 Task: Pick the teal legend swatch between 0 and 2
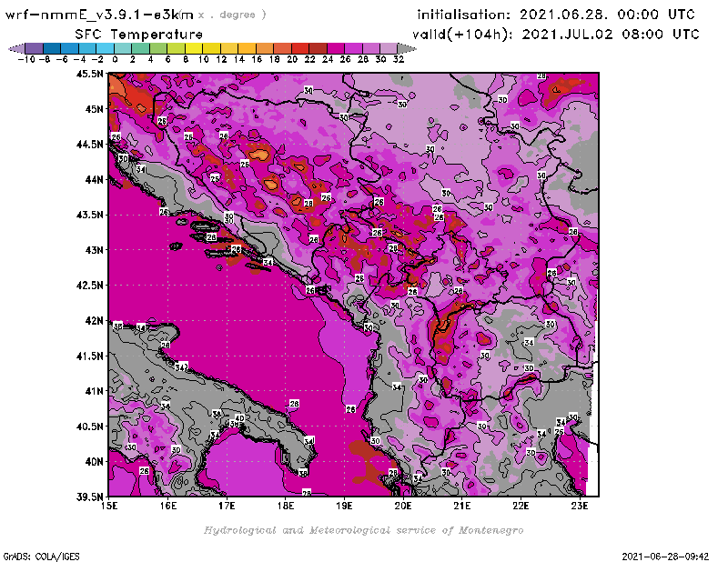pyautogui.click(x=123, y=48)
